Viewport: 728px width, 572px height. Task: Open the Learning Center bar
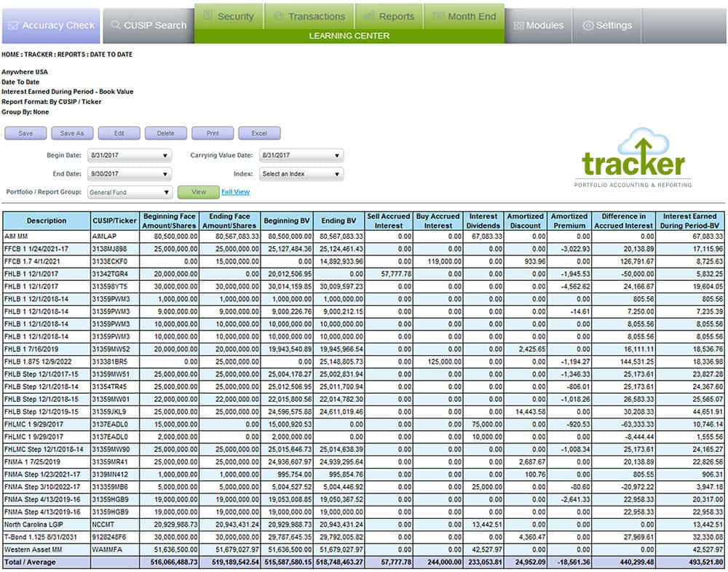[349, 36]
